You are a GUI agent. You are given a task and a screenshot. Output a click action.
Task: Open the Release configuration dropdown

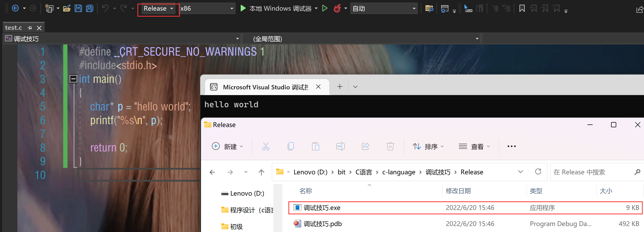[158, 9]
